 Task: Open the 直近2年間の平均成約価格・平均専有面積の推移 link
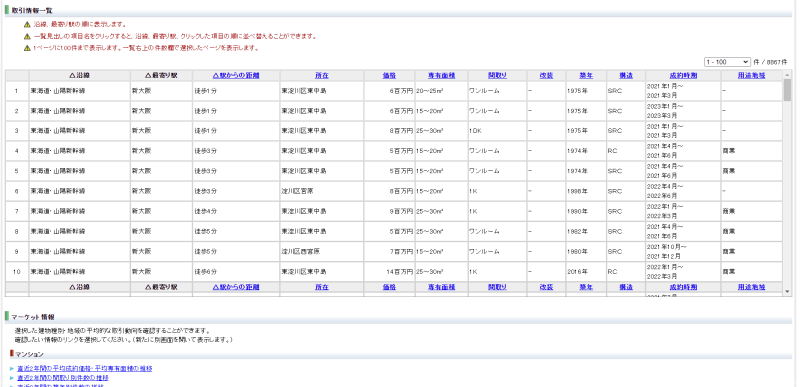pos(84,368)
